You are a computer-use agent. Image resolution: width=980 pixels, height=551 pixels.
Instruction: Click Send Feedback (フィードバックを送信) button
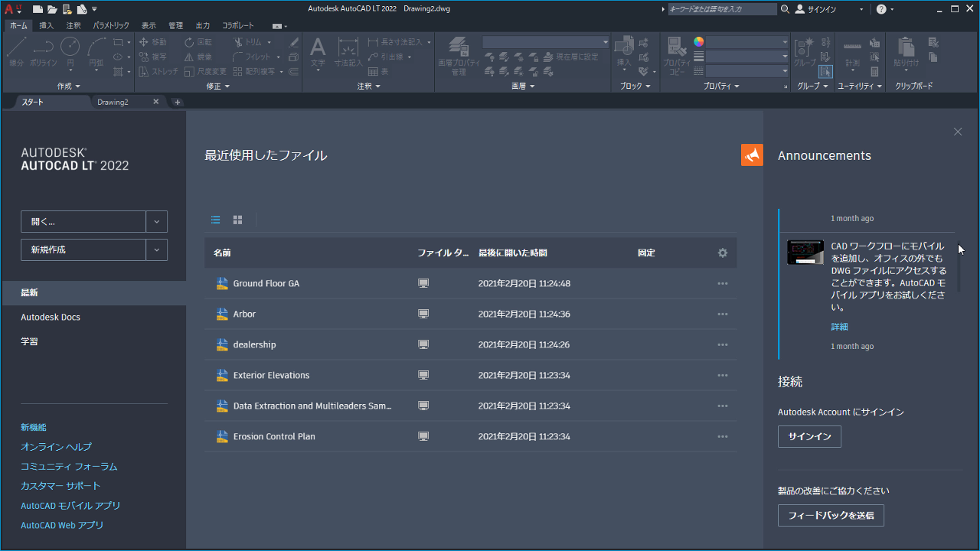point(831,516)
